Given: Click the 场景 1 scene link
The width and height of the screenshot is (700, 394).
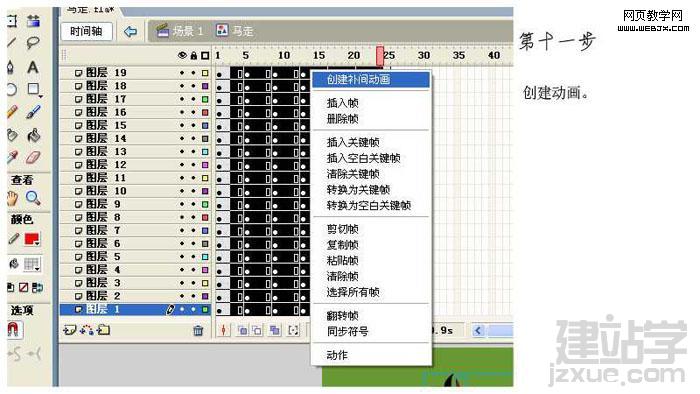Looking at the screenshot, I should coord(179,31).
